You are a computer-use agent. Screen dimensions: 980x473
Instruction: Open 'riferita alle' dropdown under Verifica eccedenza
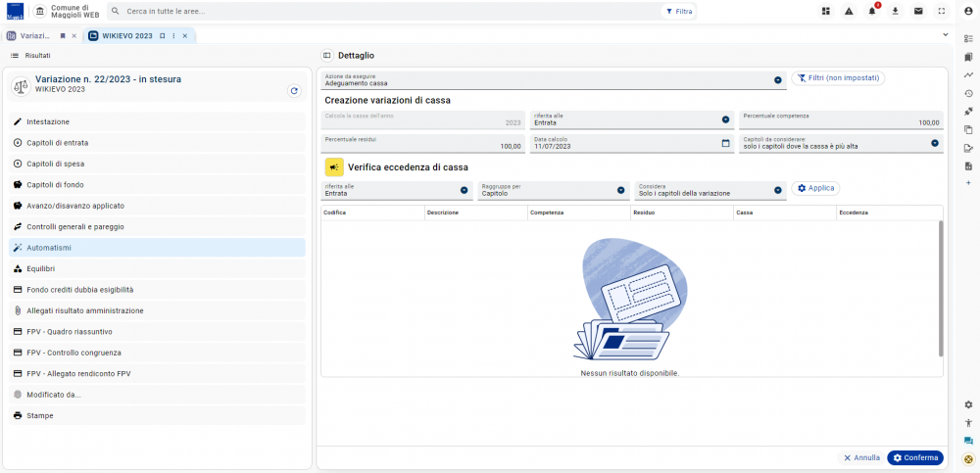[x=465, y=191]
